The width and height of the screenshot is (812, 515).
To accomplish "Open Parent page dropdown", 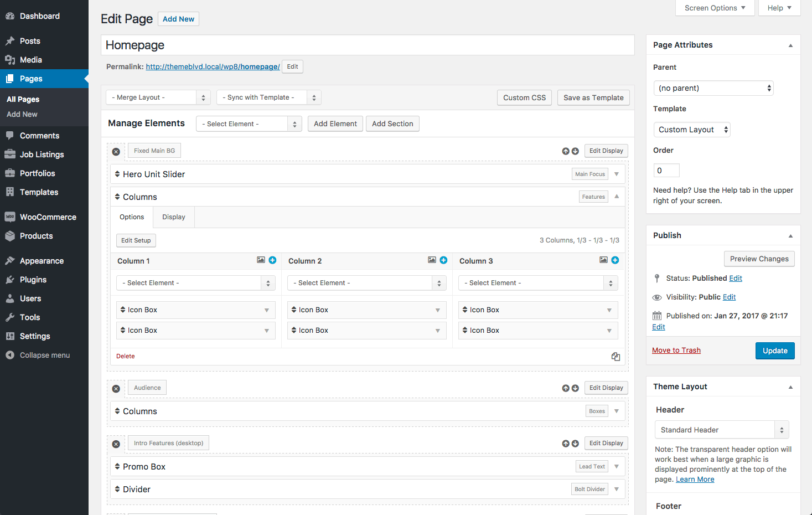I will pyautogui.click(x=713, y=88).
